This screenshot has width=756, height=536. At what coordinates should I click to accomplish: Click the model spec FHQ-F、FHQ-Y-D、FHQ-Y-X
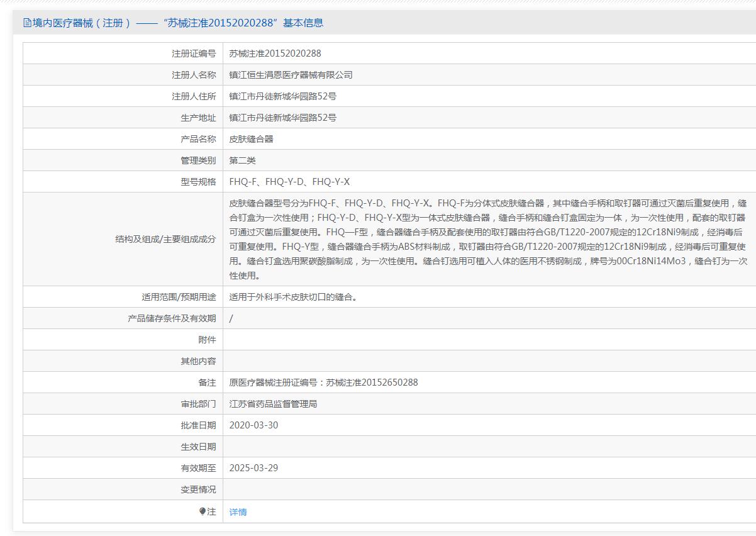tap(289, 182)
